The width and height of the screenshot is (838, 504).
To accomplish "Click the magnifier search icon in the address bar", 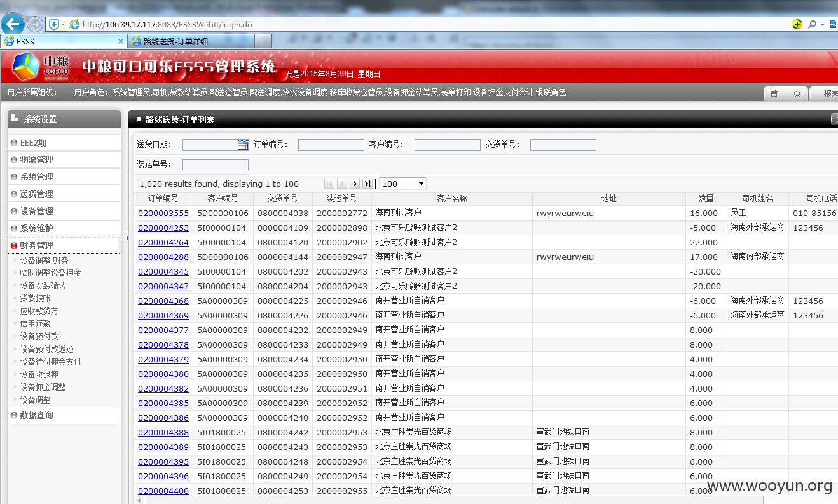I will pos(812,24).
